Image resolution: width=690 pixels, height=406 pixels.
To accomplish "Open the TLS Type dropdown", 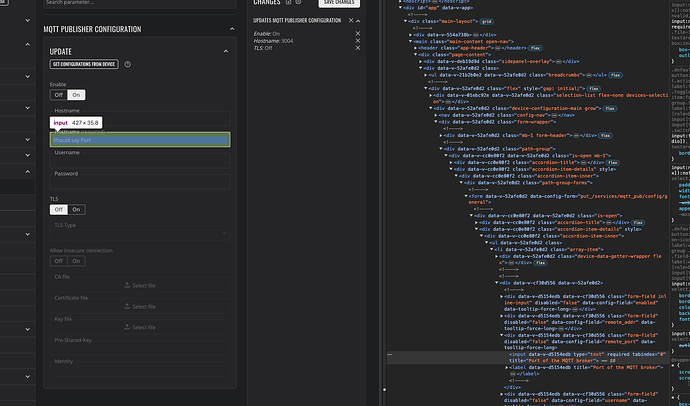I will (140, 233).
